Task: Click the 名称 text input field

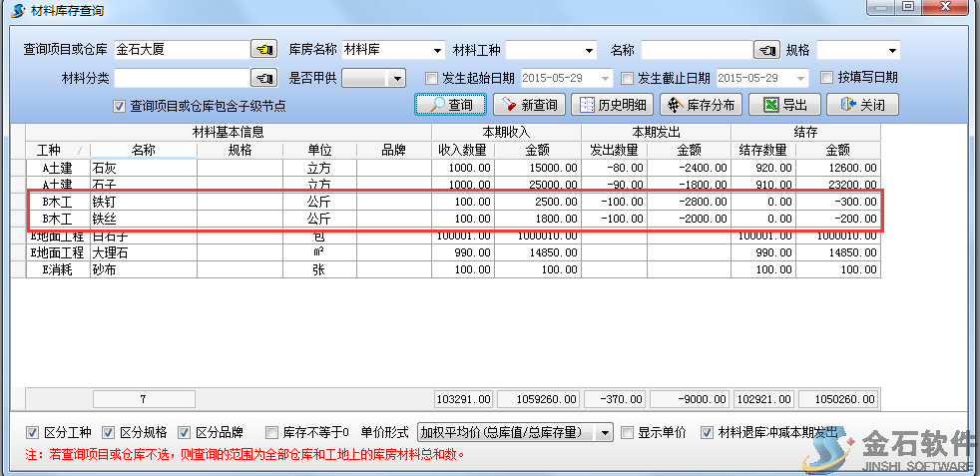Action: pyautogui.click(x=696, y=50)
